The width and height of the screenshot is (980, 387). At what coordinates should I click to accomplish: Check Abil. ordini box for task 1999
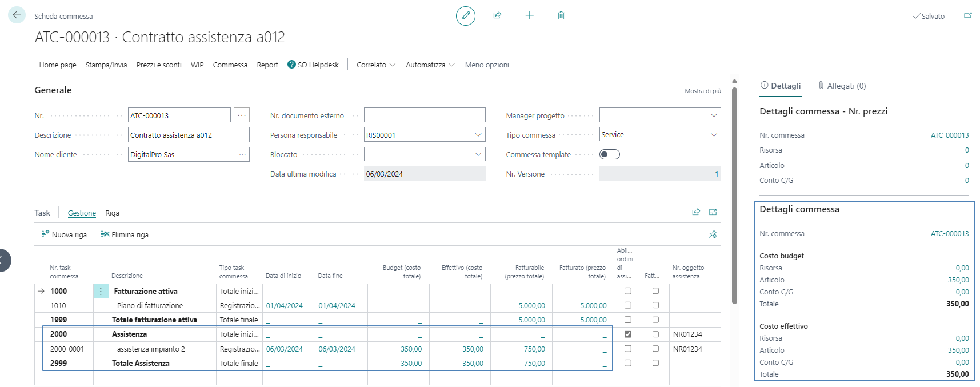coord(628,320)
